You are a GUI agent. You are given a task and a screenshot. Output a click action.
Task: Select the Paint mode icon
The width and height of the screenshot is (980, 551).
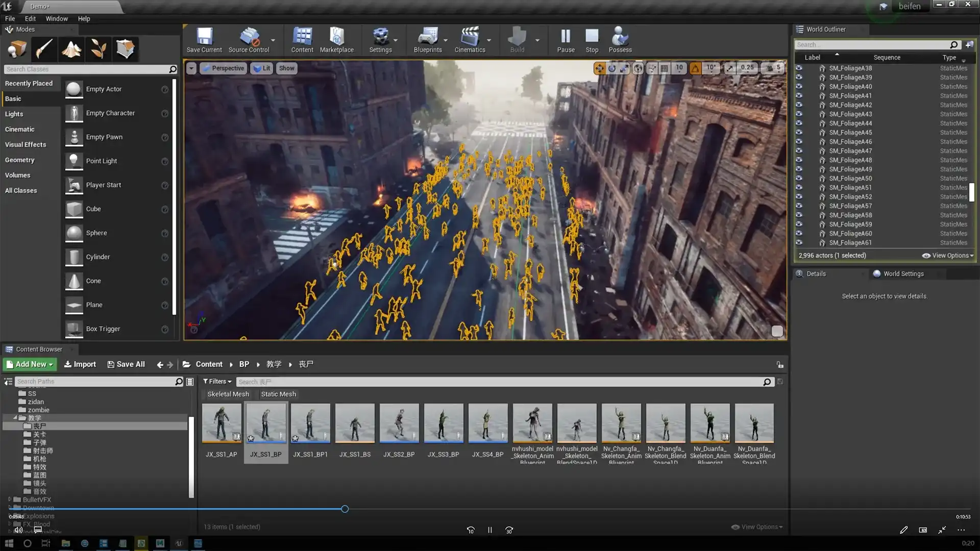click(x=44, y=49)
